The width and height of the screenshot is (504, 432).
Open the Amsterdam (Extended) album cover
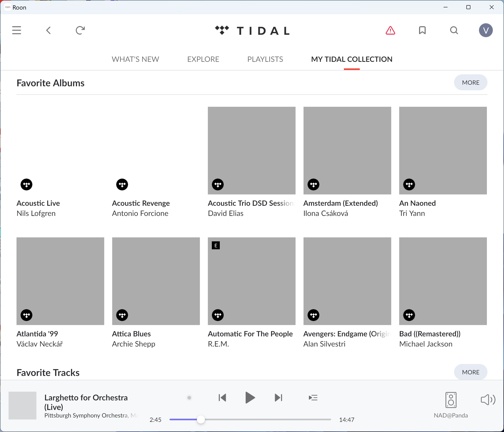[347, 150]
